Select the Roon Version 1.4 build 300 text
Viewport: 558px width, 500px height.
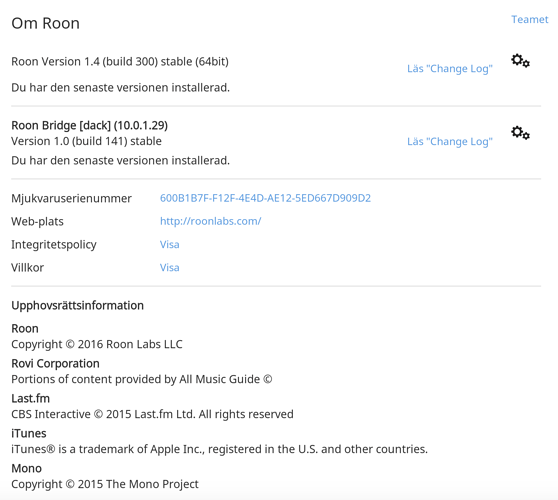pyautogui.click(x=120, y=62)
